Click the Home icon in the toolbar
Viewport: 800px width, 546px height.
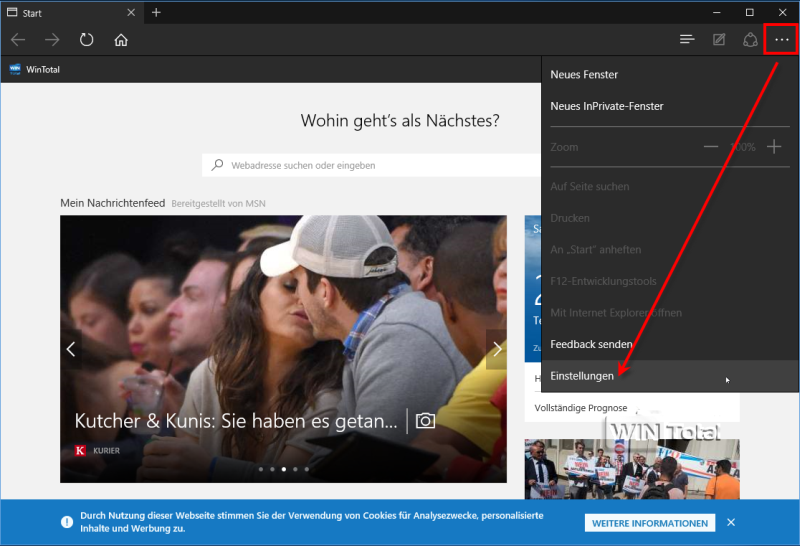tap(121, 40)
